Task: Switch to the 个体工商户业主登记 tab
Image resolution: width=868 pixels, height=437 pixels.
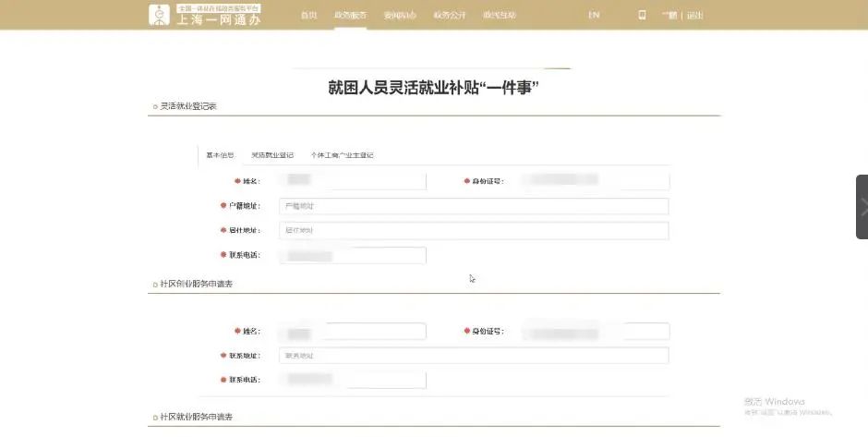Action: (x=342, y=155)
